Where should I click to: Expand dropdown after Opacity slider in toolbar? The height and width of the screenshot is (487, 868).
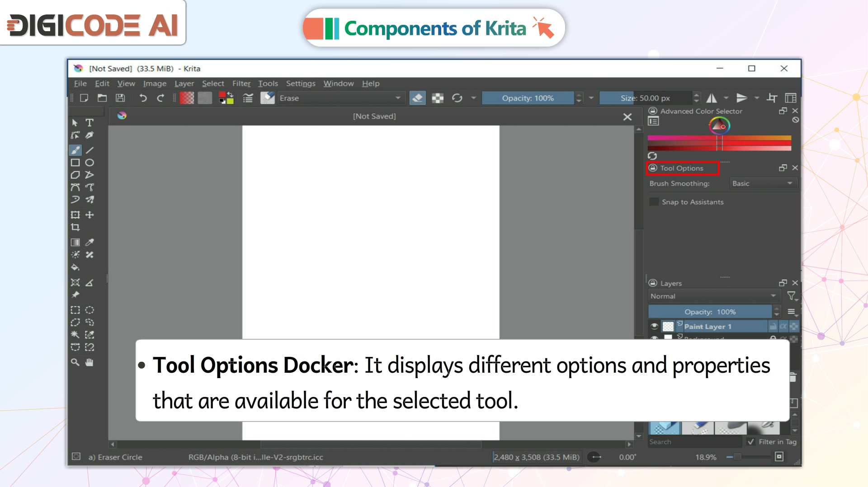[x=591, y=98]
